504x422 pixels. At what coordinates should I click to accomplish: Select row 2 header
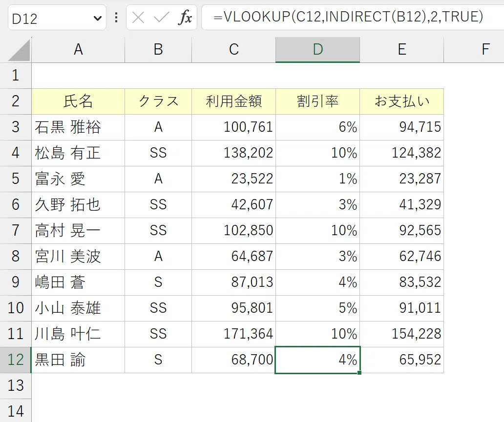click(16, 101)
